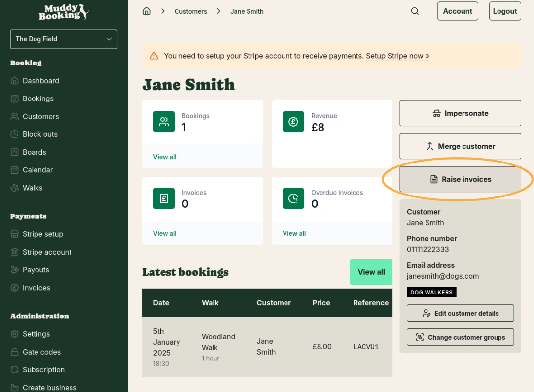Click the Invoices icon under Payments

pyautogui.click(x=15, y=288)
